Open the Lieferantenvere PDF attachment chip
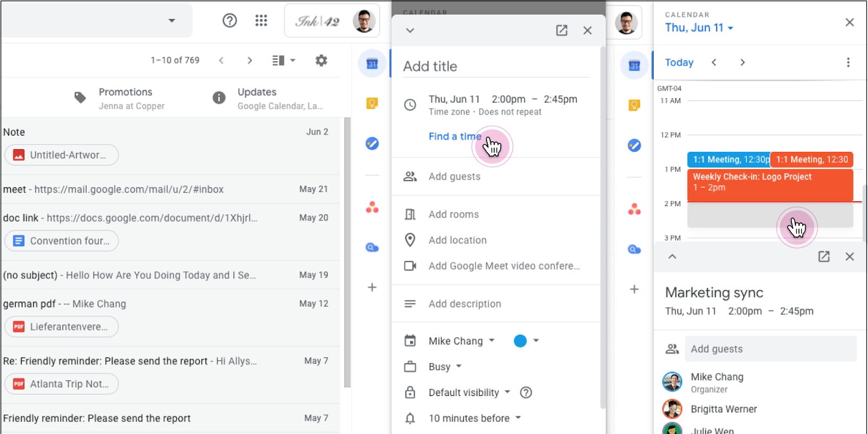The width and height of the screenshot is (868, 434). (x=61, y=327)
